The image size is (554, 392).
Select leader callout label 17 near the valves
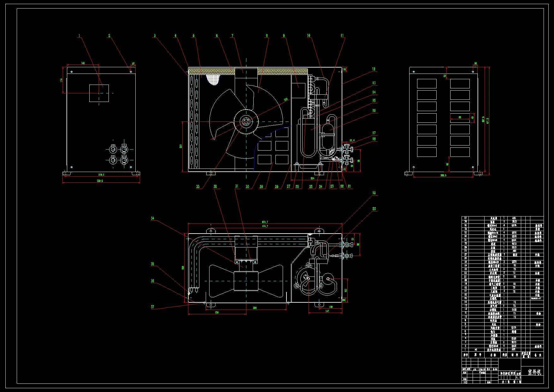point(374,133)
